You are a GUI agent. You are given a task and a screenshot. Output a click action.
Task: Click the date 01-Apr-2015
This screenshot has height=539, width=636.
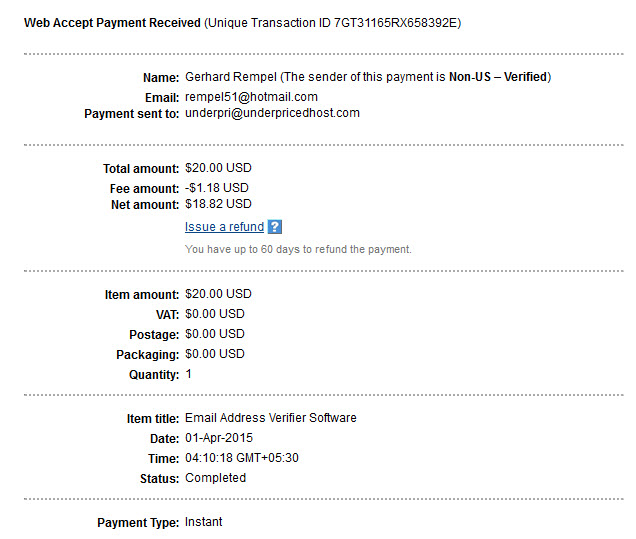point(219,438)
